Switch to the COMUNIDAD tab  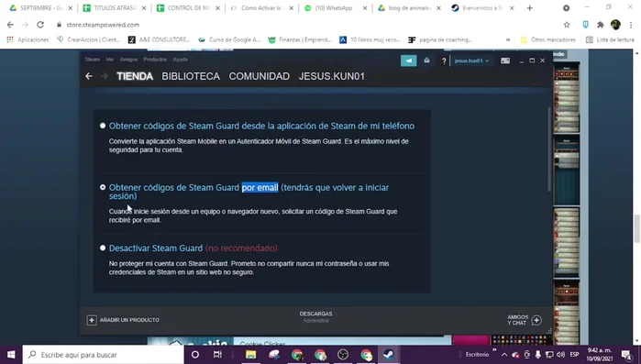[x=260, y=76]
